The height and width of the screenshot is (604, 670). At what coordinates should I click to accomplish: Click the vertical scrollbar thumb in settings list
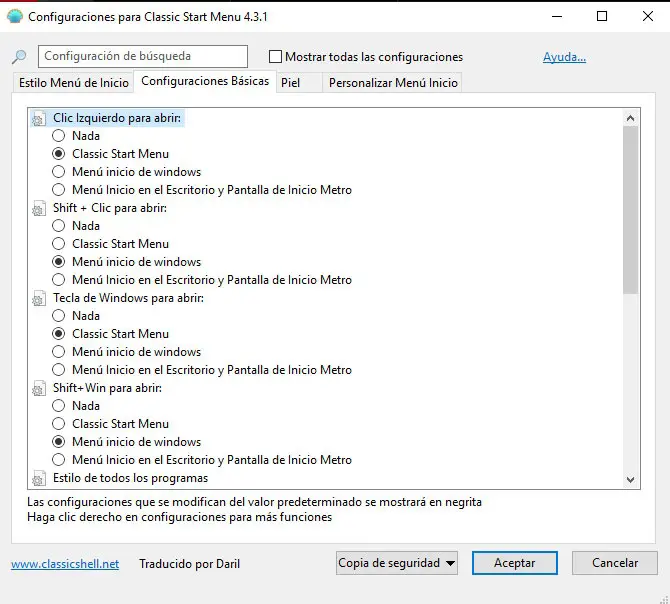tap(630, 210)
